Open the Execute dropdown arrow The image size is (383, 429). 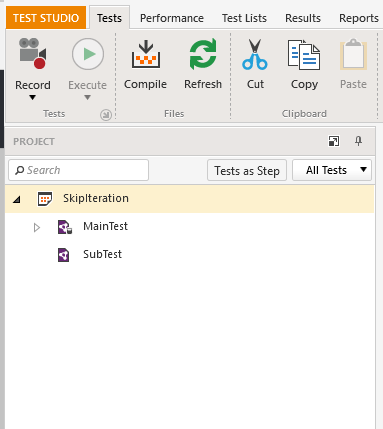click(x=87, y=98)
